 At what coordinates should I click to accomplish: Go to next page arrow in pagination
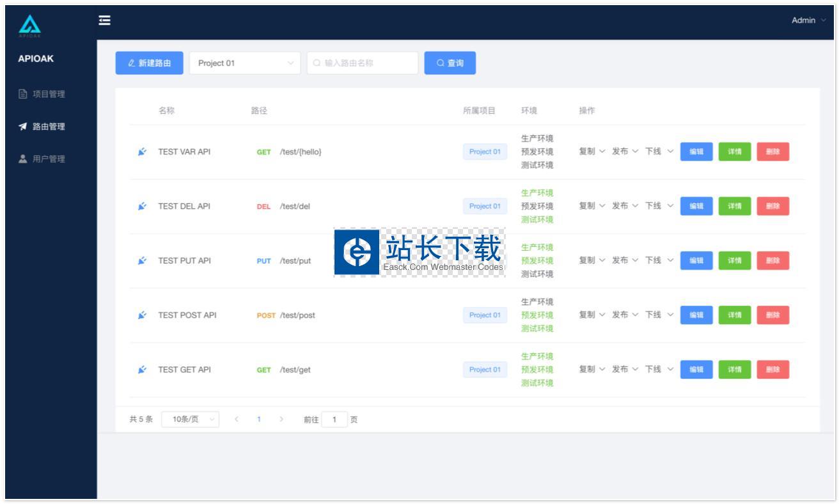[281, 420]
